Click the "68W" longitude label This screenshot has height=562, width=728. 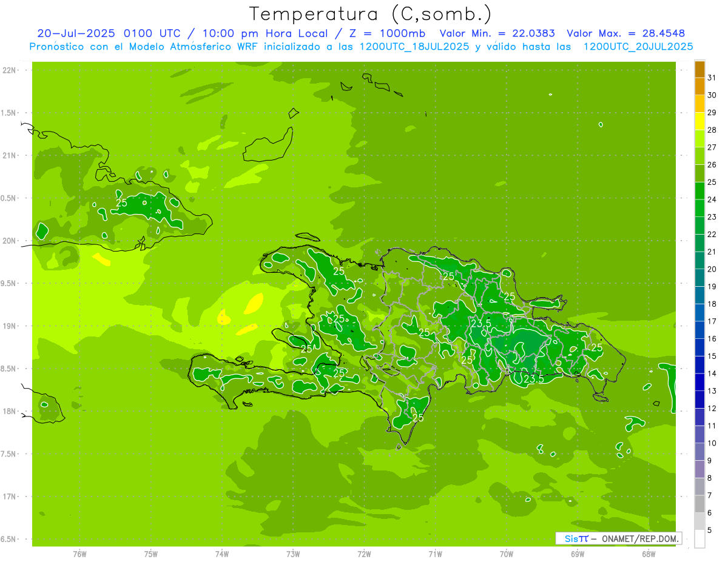[649, 554]
